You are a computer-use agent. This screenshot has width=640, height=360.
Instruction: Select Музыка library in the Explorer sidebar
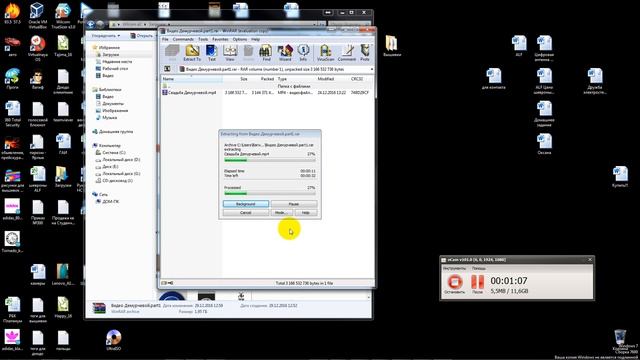[x=109, y=118]
